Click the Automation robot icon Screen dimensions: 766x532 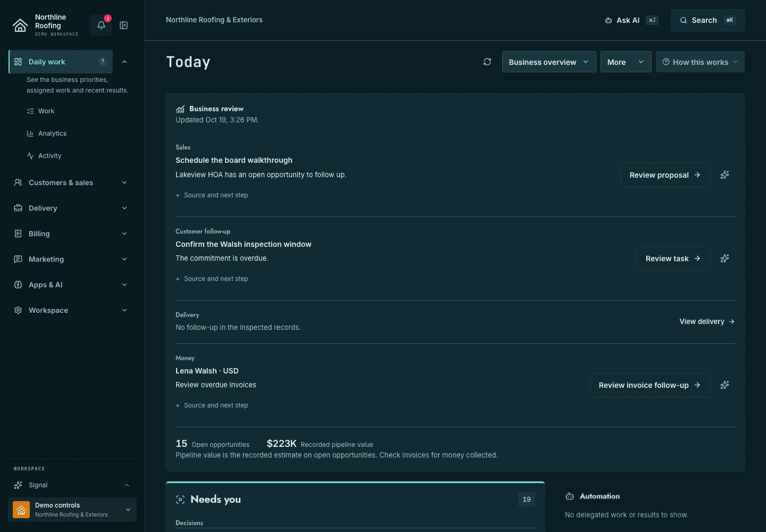(570, 496)
